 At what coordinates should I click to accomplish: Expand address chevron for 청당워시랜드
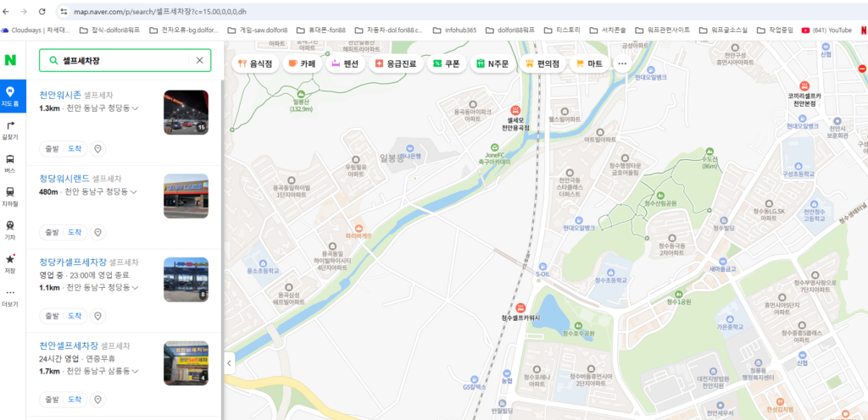tap(135, 192)
